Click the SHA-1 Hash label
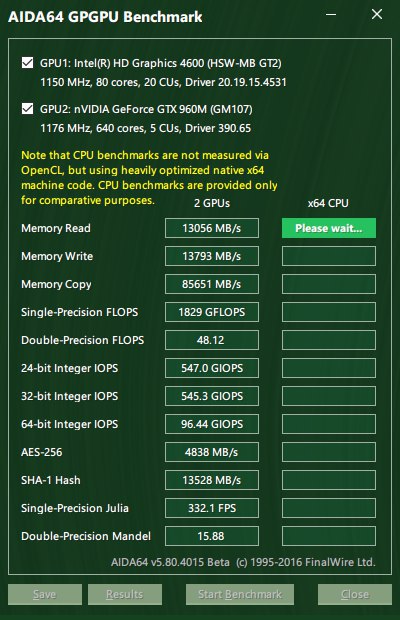Screen dimensions: 400x620 click(51, 480)
